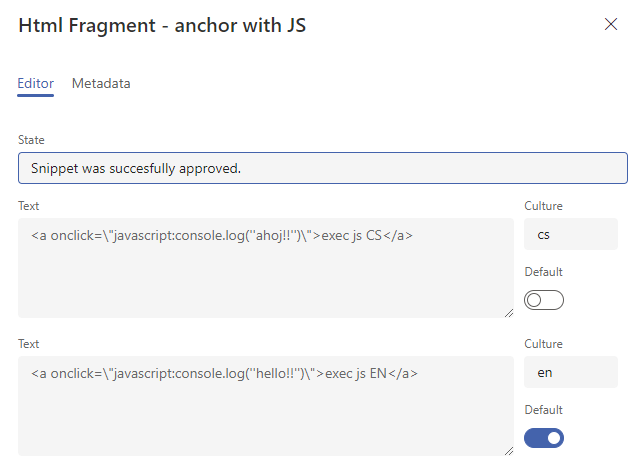This screenshot has width=641, height=467.
Task: Click the text area containing exec js CS
Action: pos(266,268)
